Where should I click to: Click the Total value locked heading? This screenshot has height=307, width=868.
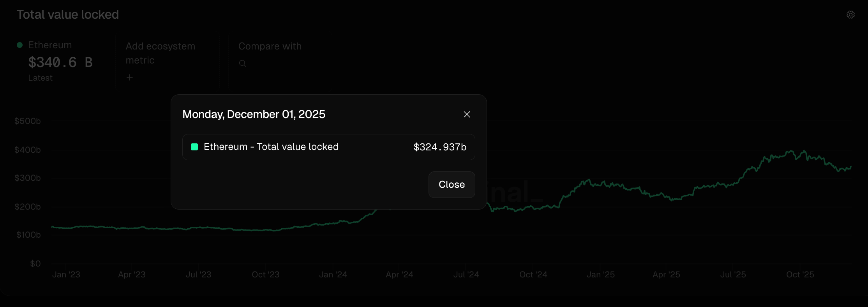pyautogui.click(x=67, y=15)
